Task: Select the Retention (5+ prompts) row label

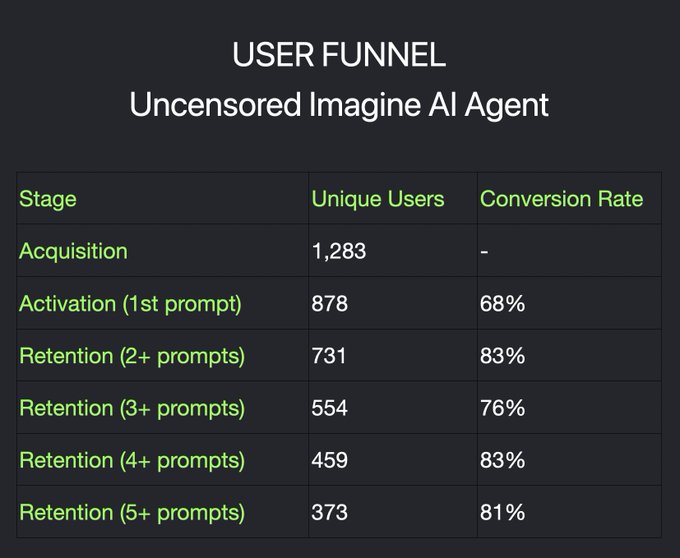Action: pyautogui.click(x=132, y=512)
